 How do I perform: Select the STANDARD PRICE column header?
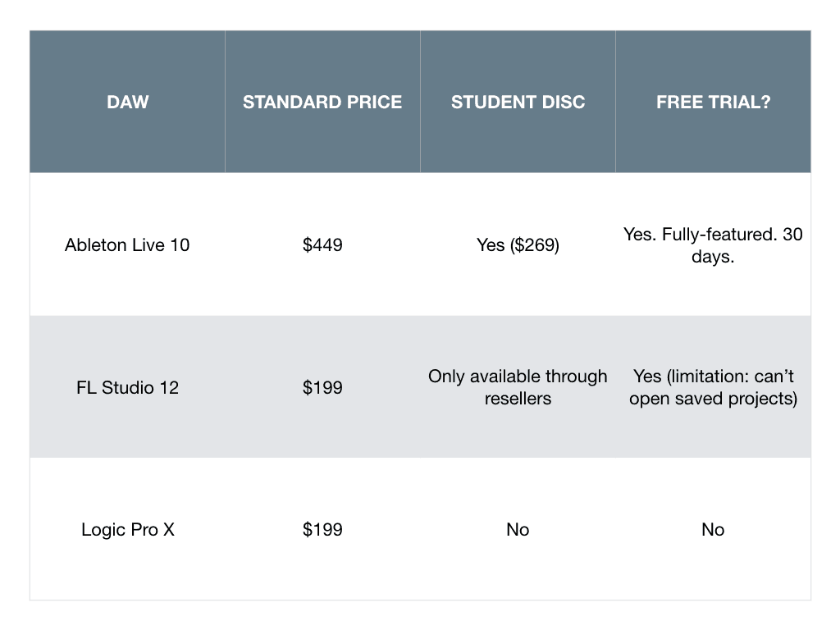click(x=322, y=102)
